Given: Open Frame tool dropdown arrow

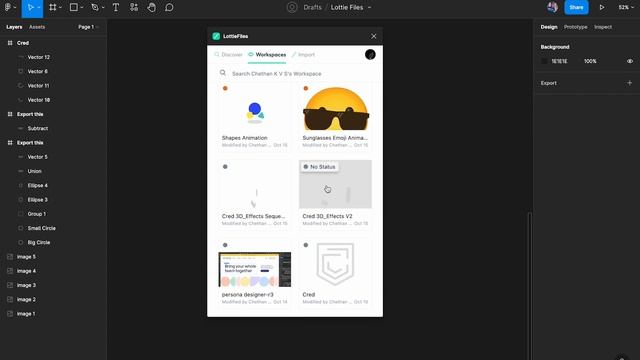Looking at the screenshot, I should [x=60, y=7].
